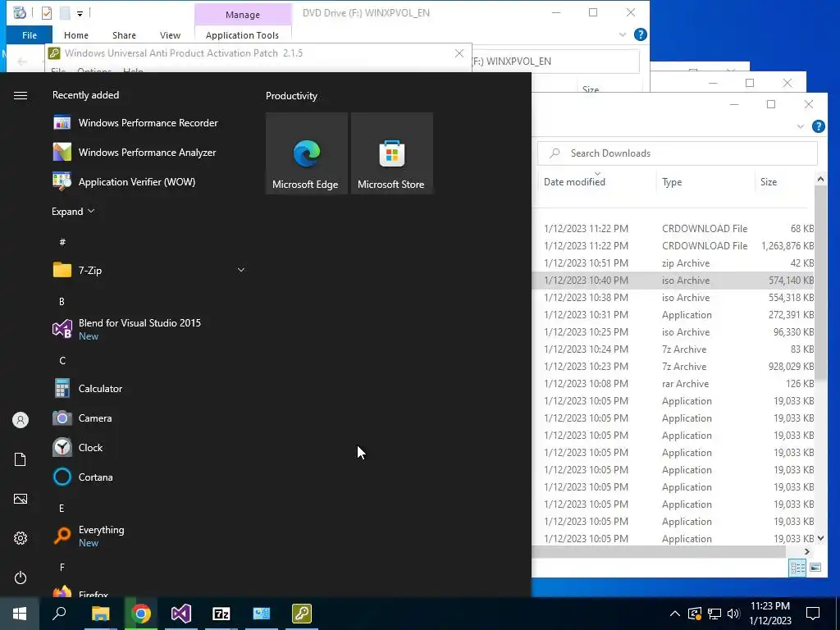Switch to 7-Zip on taskbar
This screenshot has height=630, width=840.
(221, 614)
